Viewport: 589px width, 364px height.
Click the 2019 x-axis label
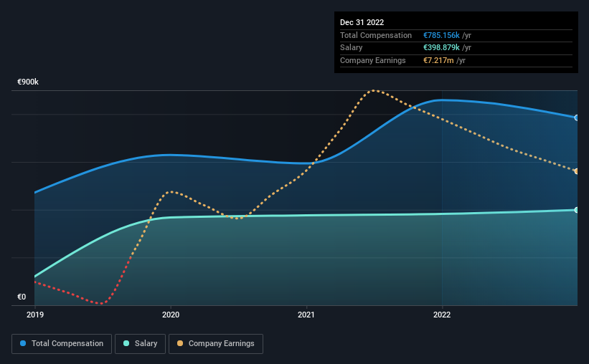click(35, 315)
